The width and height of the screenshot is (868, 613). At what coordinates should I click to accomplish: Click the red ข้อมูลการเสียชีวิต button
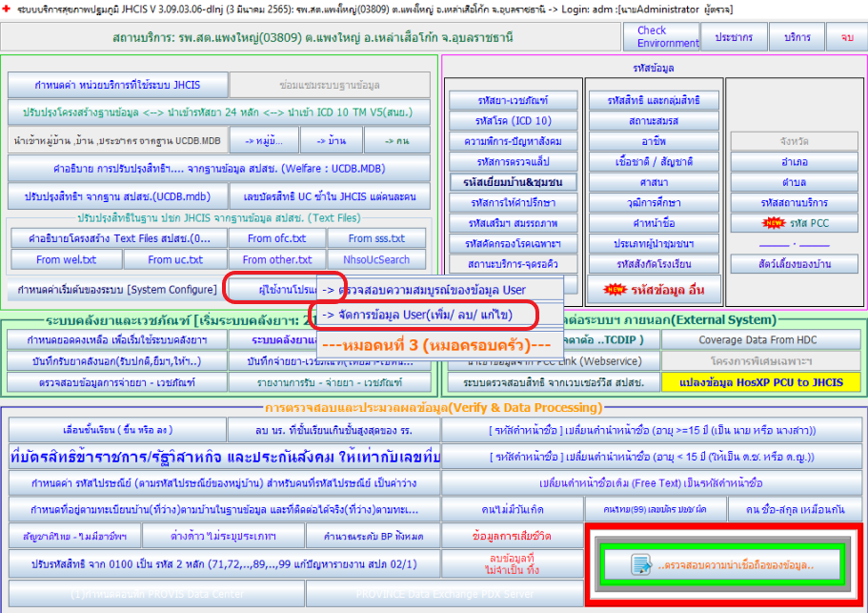[x=514, y=534]
